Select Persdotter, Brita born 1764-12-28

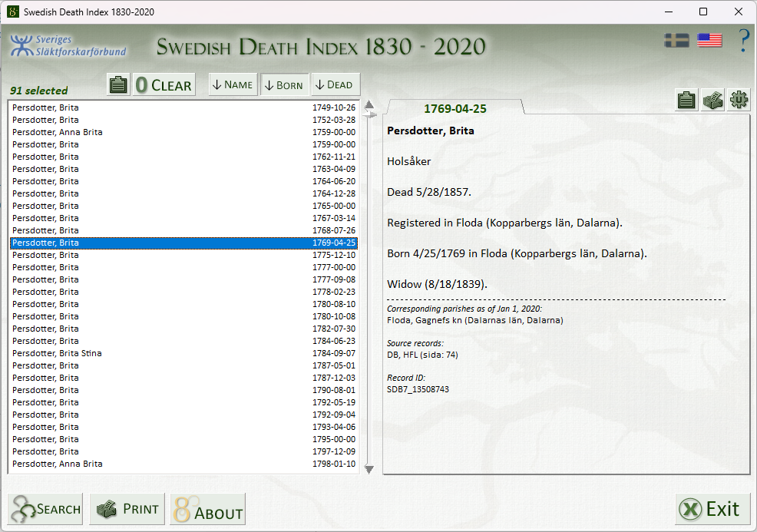click(184, 193)
